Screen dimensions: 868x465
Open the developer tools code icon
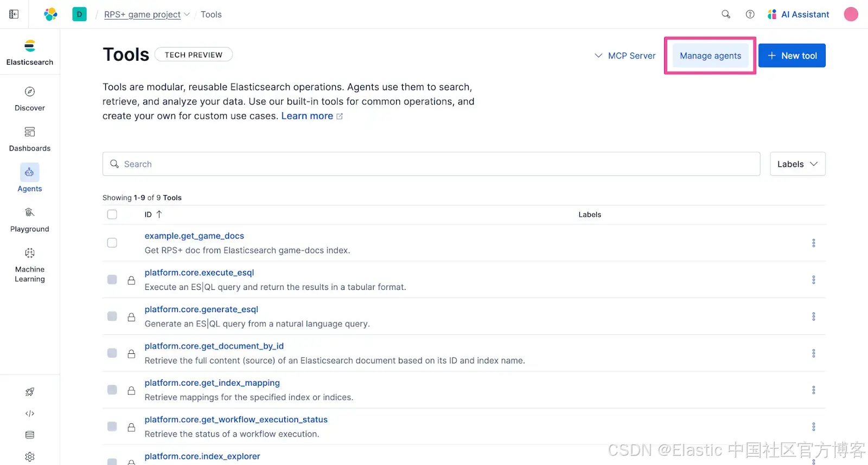tap(30, 414)
